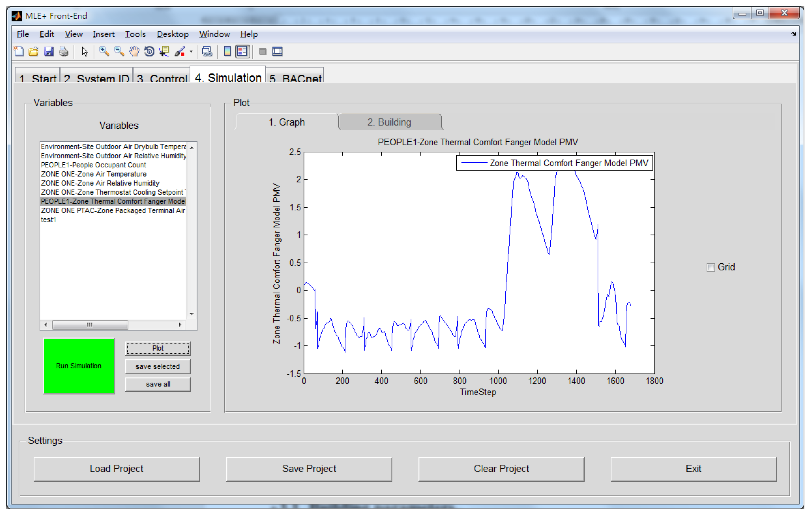Image resolution: width=812 pixels, height=516 pixels.
Task: Select the Rotate 3D tool
Action: pyautogui.click(x=149, y=52)
